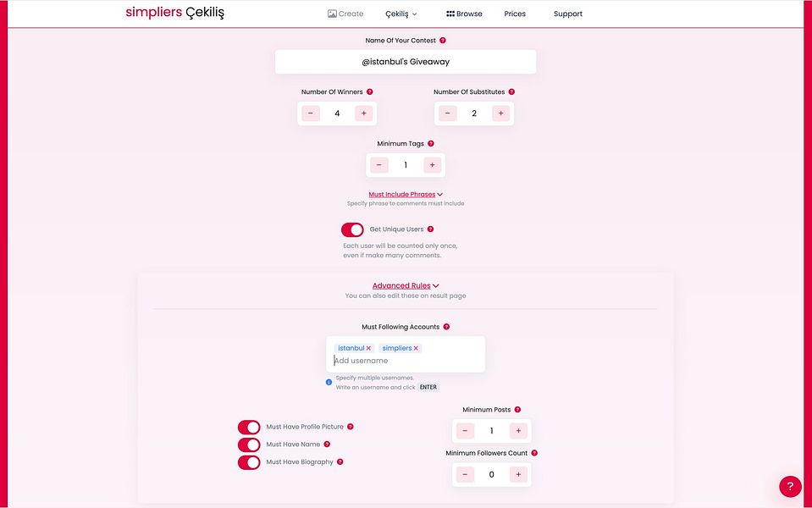Show help for Number Of Substitutes

pos(511,91)
